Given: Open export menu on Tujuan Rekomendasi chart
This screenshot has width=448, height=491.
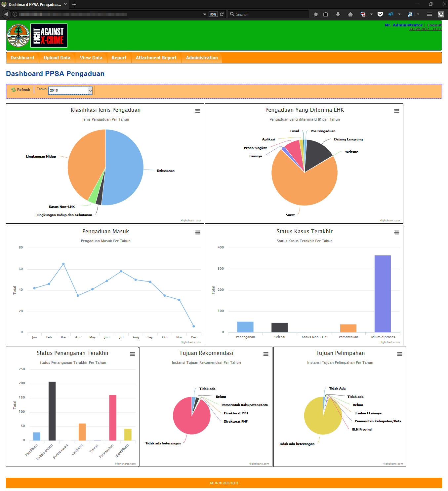Looking at the screenshot, I should (x=265, y=354).
